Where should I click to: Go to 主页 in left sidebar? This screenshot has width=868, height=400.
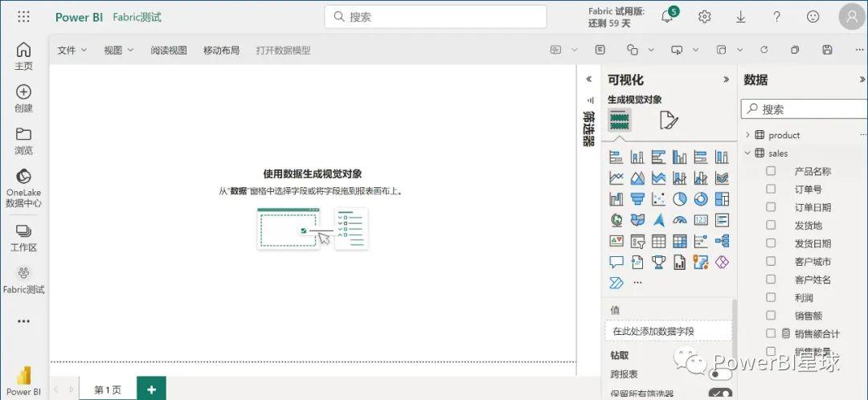tap(23, 56)
